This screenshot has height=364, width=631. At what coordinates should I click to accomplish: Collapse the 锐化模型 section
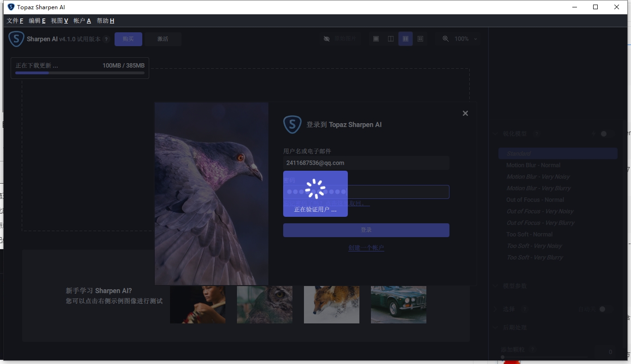click(x=496, y=134)
